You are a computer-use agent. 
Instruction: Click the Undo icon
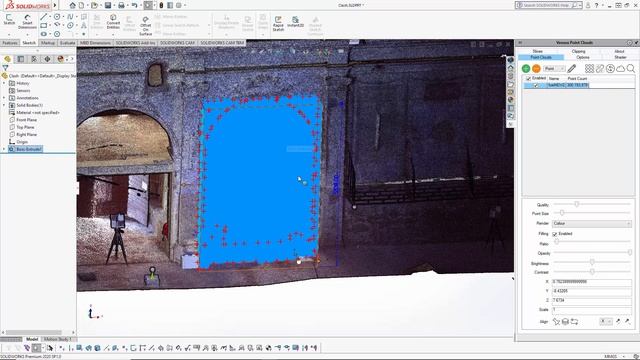click(x=134, y=5)
